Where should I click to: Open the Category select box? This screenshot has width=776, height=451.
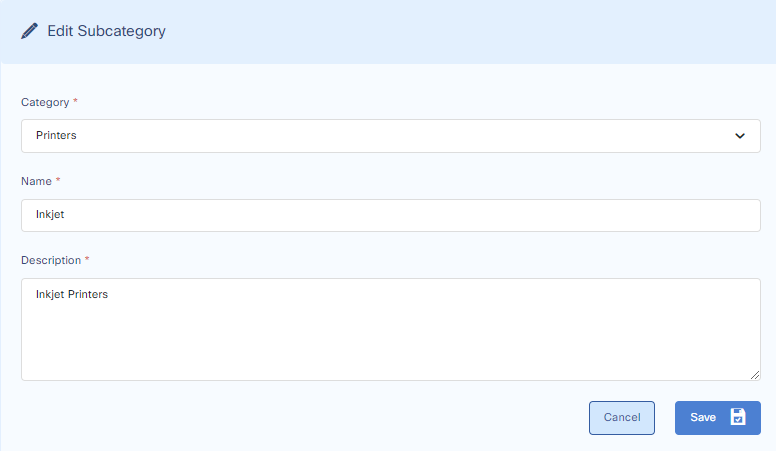390,136
